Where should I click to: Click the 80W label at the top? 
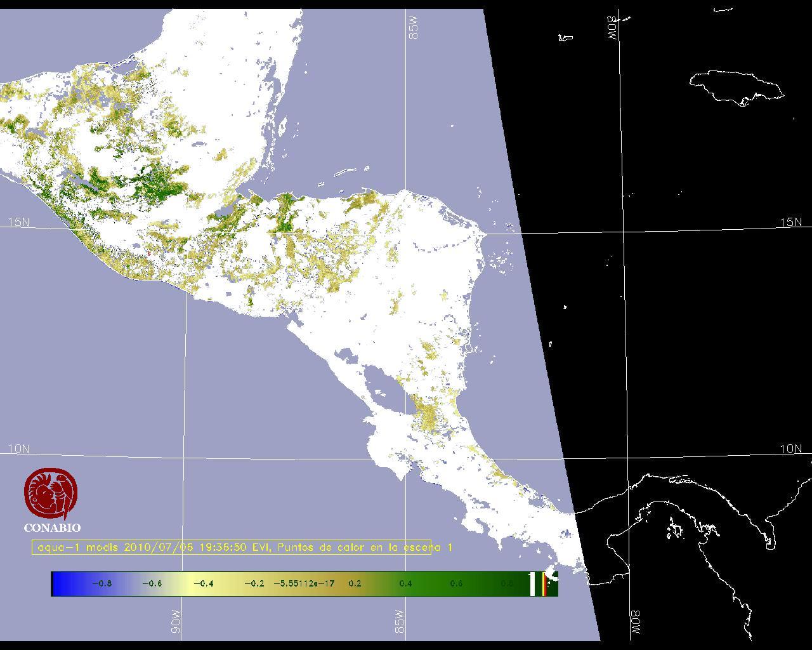click(613, 29)
